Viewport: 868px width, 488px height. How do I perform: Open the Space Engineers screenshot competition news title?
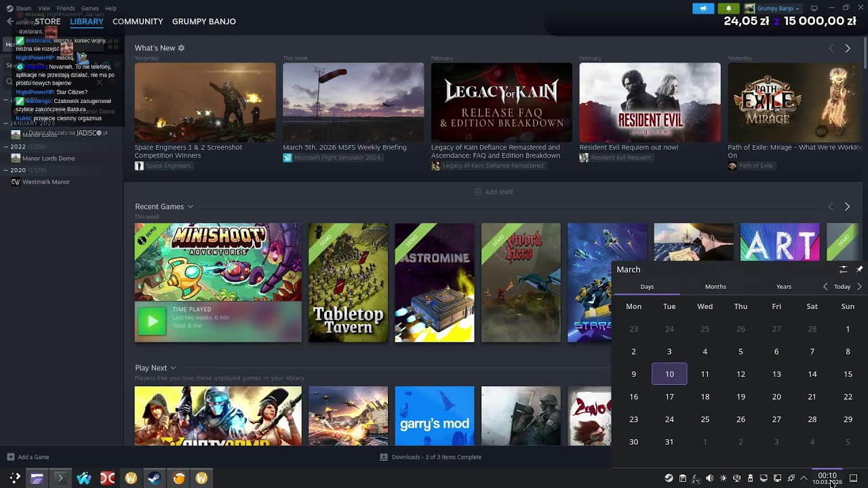188,151
